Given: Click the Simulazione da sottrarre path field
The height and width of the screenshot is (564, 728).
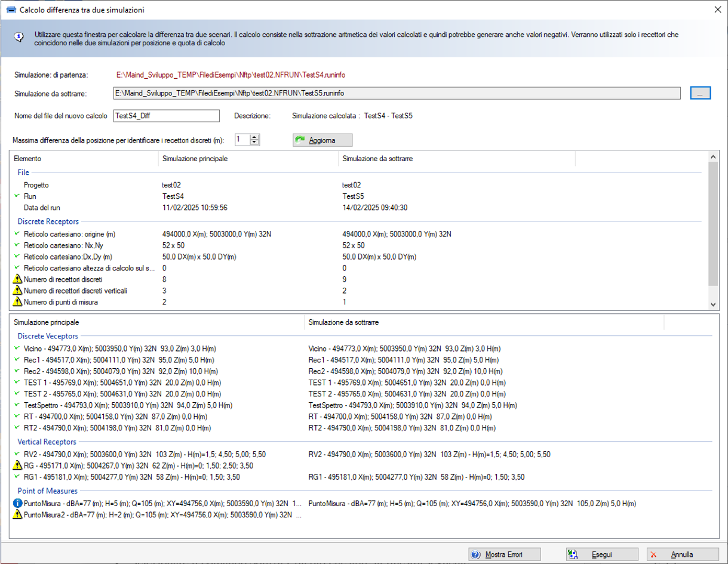Looking at the screenshot, I should tap(397, 93).
